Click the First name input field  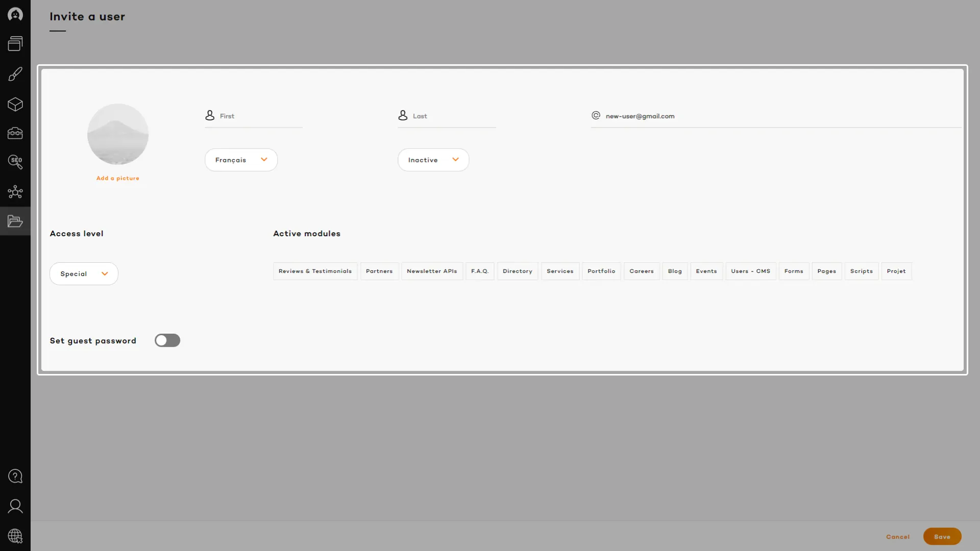(x=259, y=116)
